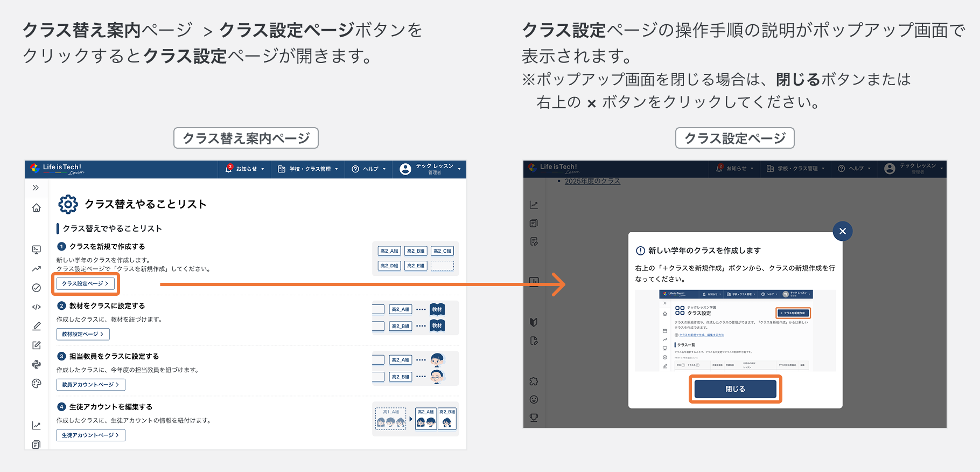Open the ヘルプ dropdown on クラス替え案内 page
Image resolution: width=980 pixels, height=472 pixels.
[369, 169]
